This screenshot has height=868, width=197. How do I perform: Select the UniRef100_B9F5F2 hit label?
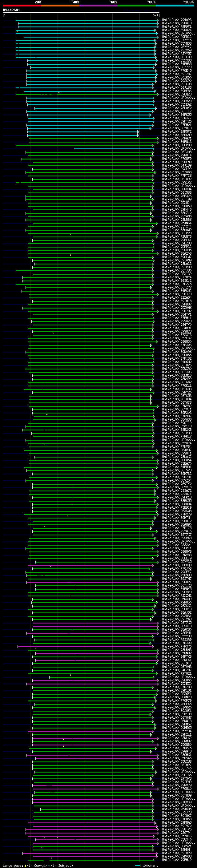click(x=177, y=132)
